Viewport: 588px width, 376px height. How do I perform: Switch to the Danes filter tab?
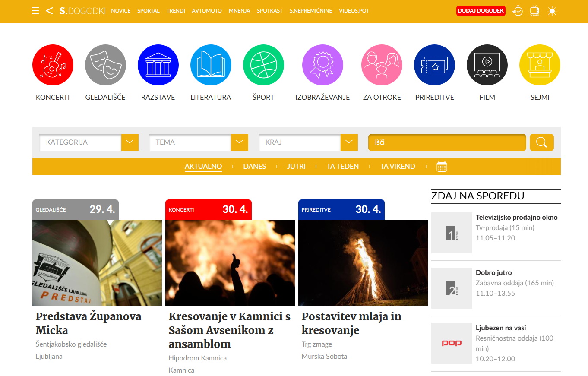click(254, 167)
